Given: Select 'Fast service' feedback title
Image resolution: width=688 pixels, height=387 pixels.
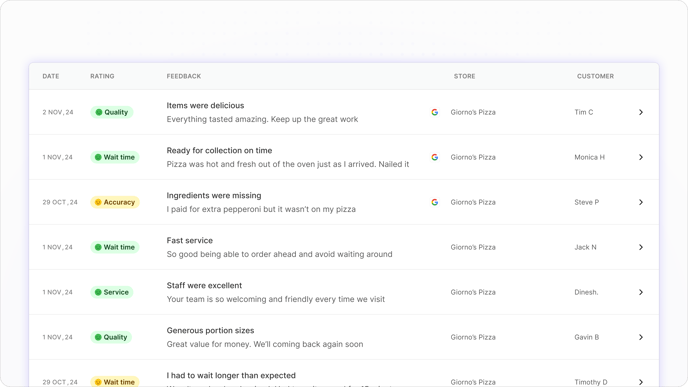Looking at the screenshot, I should point(190,240).
